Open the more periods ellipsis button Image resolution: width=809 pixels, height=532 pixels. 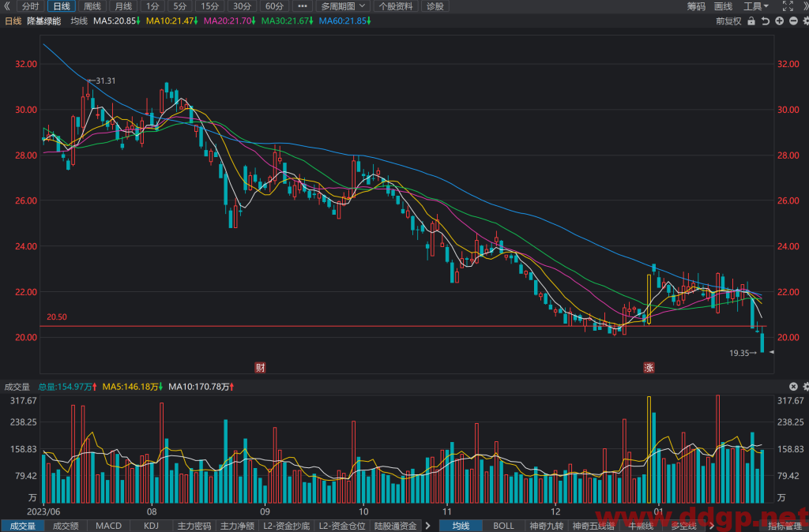(x=303, y=6)
